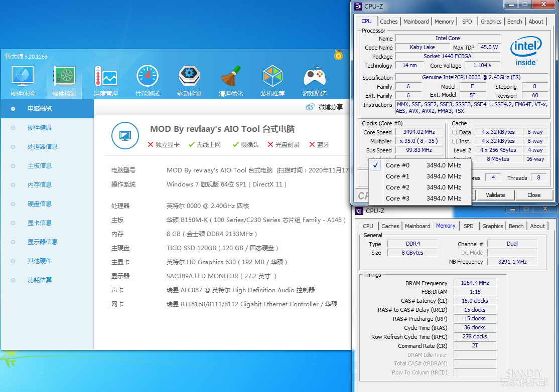Select Core #0 in clocks popup menu
Viewport: 559px width, 392px height.
pos(420,165)
